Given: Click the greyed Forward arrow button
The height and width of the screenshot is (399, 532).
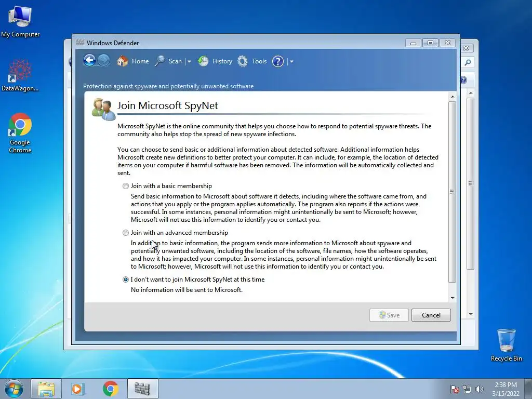Looking at the screenshot, I should (x=104, y=61).
